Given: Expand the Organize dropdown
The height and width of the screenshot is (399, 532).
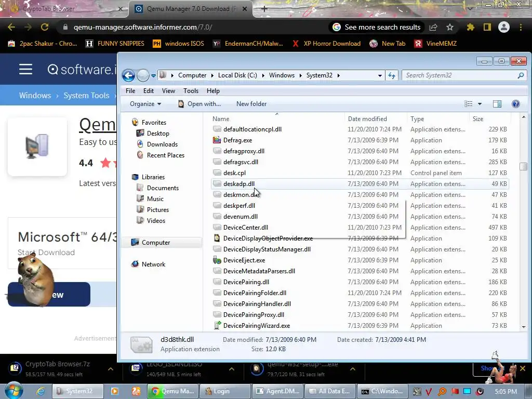Looking at the screenshot, I should (x=145, y=104).
